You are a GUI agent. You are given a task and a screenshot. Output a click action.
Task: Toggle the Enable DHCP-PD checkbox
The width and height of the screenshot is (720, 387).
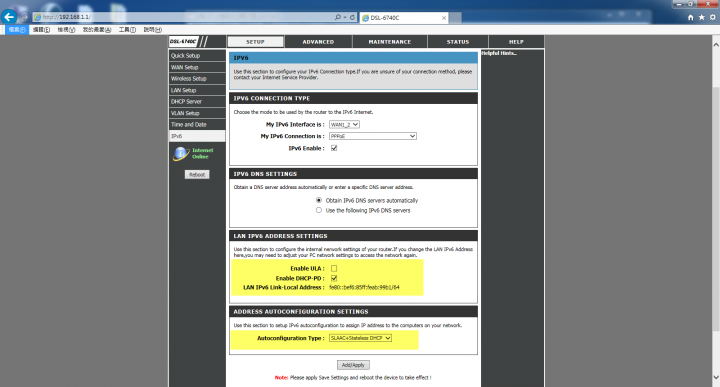[x=334, y=278]
